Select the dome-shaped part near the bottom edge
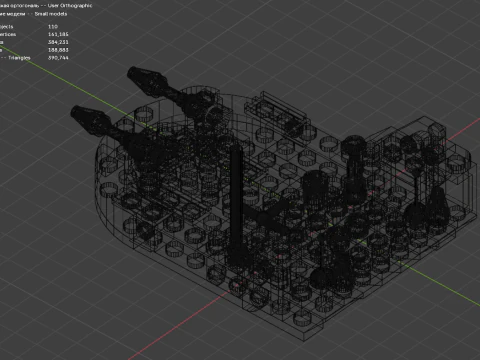 [323, 277]
